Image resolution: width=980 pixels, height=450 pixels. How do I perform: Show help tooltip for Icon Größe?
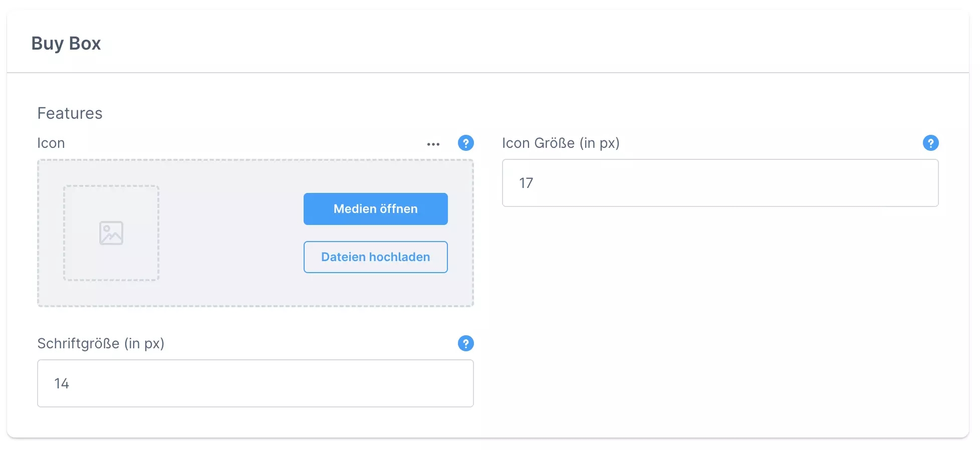tap(930, 143)
